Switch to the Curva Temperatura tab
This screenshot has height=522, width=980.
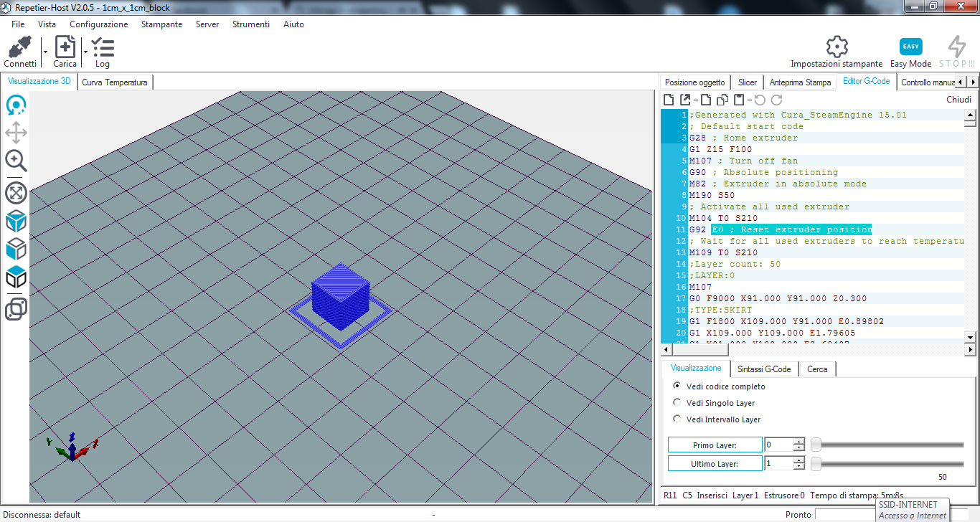click(x=115, y=82)
